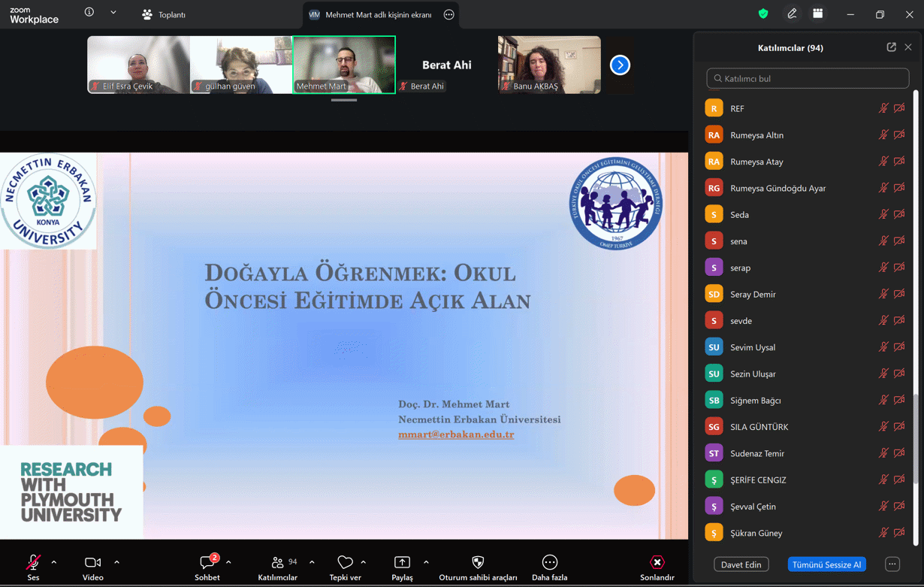Open the Sohbet chat panel

click(207, 563)
